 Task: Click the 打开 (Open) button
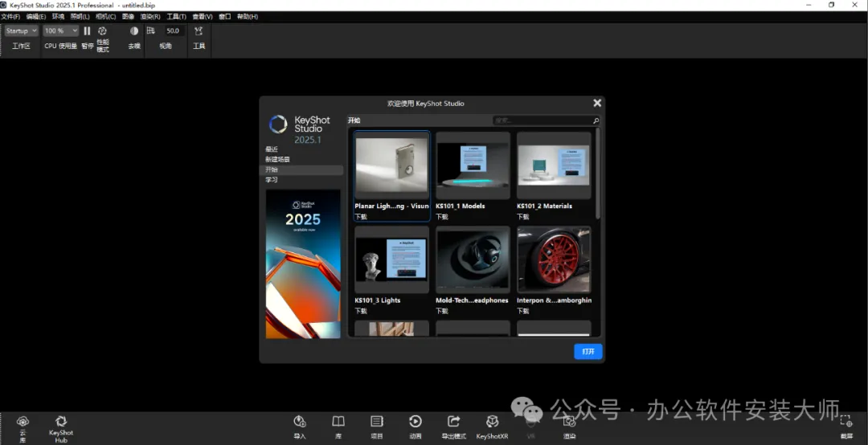[x=588, y=352]
